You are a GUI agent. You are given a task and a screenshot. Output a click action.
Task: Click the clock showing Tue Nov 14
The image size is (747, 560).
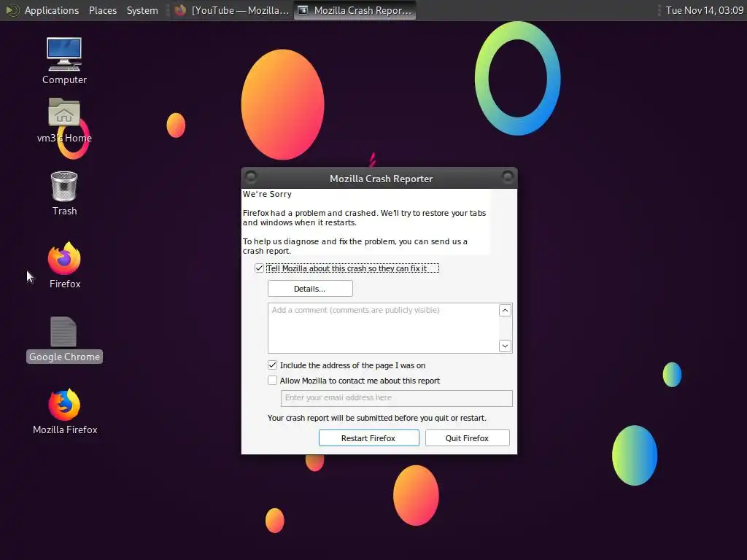click(704, 10)
